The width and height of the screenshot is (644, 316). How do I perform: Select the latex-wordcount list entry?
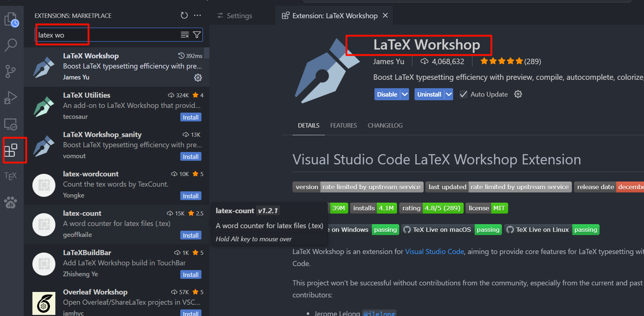tap(117, 185)
